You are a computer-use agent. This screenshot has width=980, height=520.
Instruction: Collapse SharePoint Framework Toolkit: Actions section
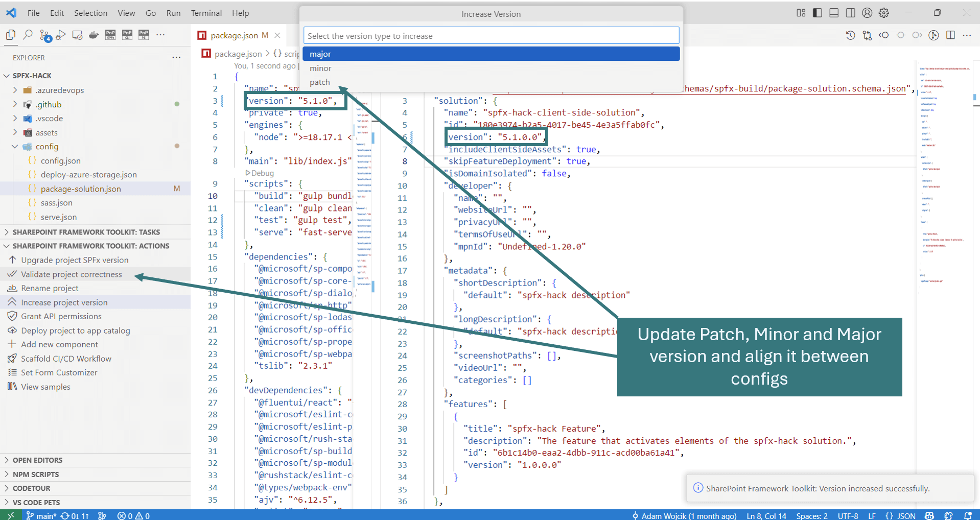point(96,246)
